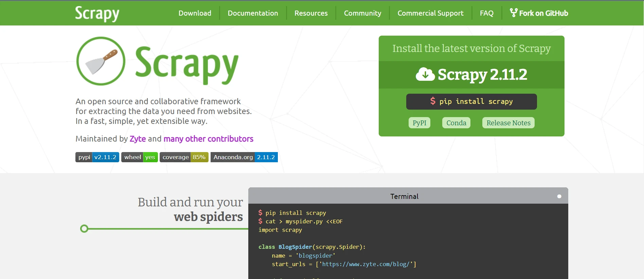Follow the many other contributors link
Screen dimensions: 644x279
pos(209,139)
